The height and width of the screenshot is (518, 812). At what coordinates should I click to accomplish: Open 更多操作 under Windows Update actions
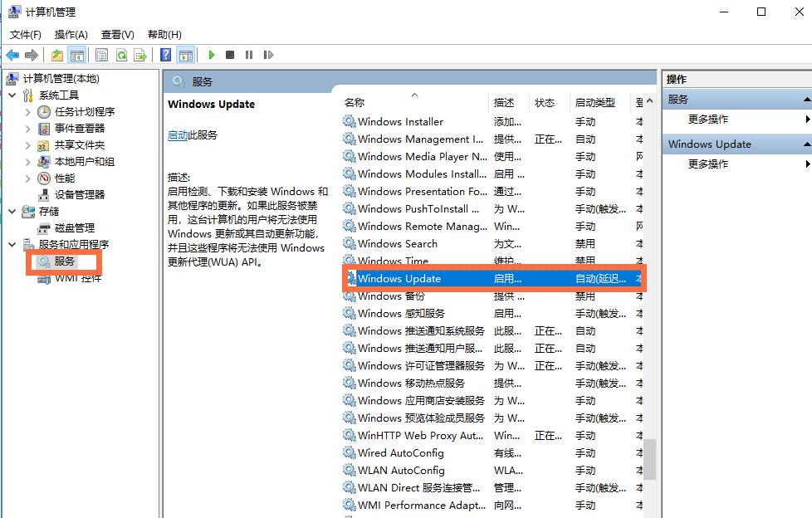click(x=708, y=164)
